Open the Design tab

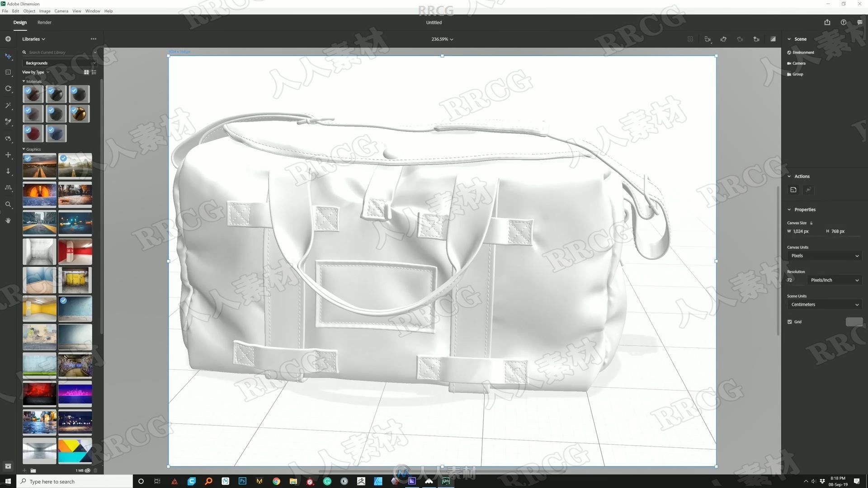tap(19, 22)
